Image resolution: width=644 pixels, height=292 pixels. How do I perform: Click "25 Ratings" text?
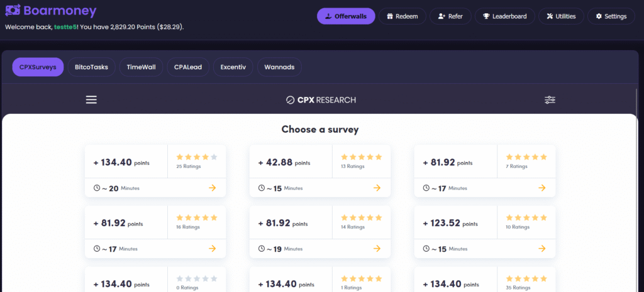[x=188, y=166]
